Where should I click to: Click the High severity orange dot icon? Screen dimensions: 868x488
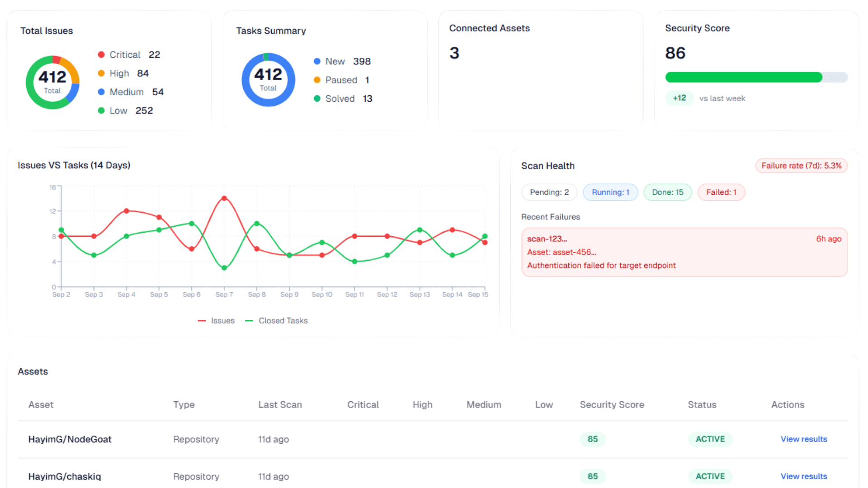tap(101, 73)
